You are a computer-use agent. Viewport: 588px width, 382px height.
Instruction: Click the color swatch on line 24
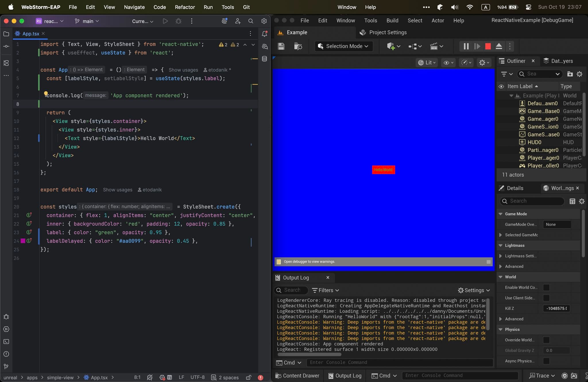tap(23, 241)
